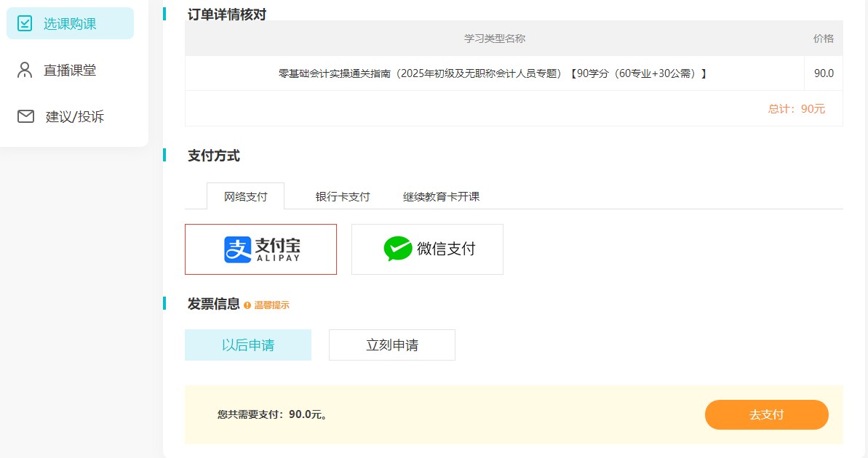Choose 立刻申请 for invoice timing
Screen dimensions: 868x458
click(x=391, y=345)
